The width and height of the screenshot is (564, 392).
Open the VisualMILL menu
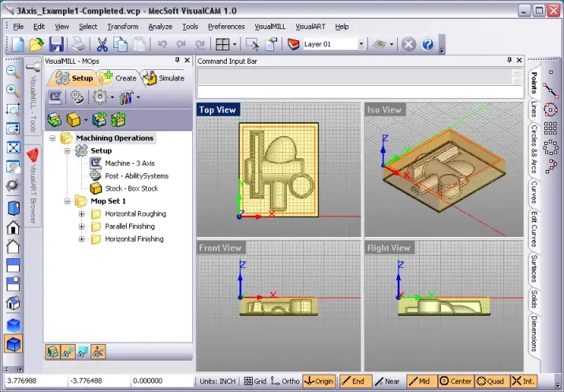click(269, 27)
